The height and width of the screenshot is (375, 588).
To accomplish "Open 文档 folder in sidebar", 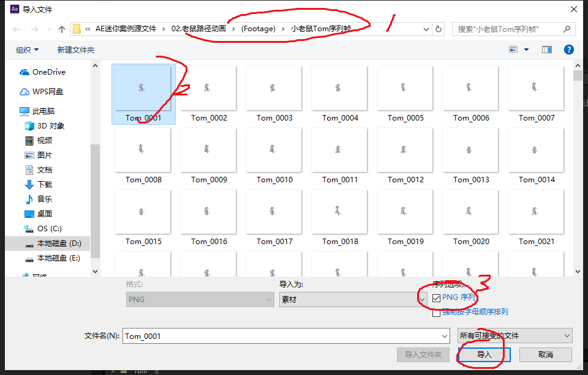I will [x=38, y=169].
